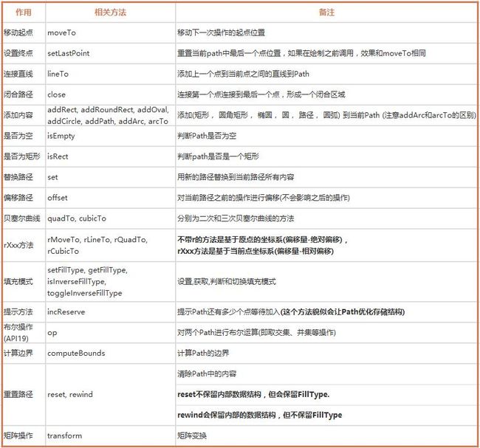The image size is (480, 448).
Task: Click the 偏移路径 row label
Action: tap(18, 198)
